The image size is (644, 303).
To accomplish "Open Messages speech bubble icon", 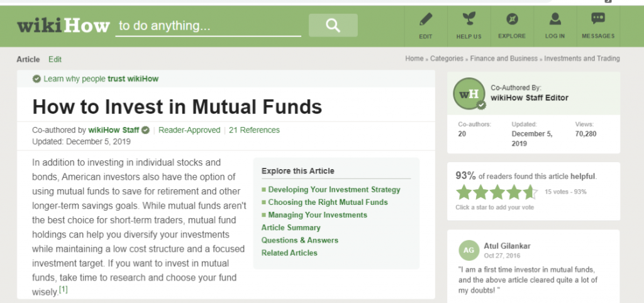I will (598, 18).
